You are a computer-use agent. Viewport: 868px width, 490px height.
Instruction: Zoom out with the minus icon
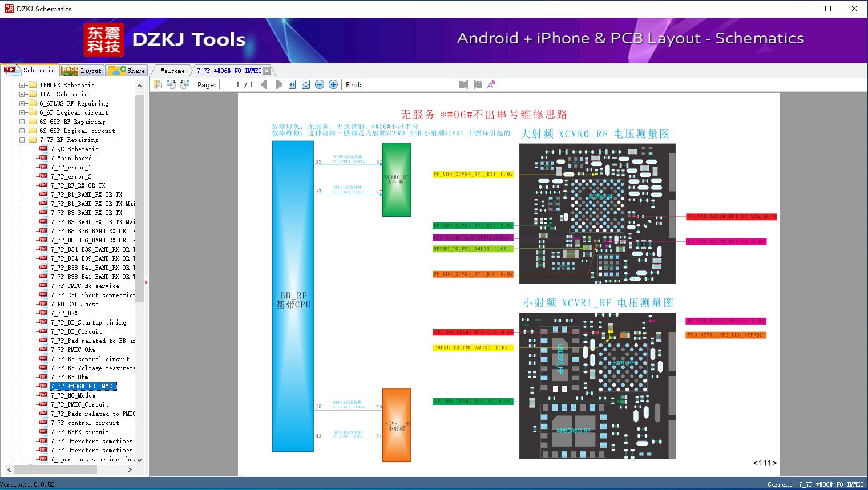click(x=320, y=84)
